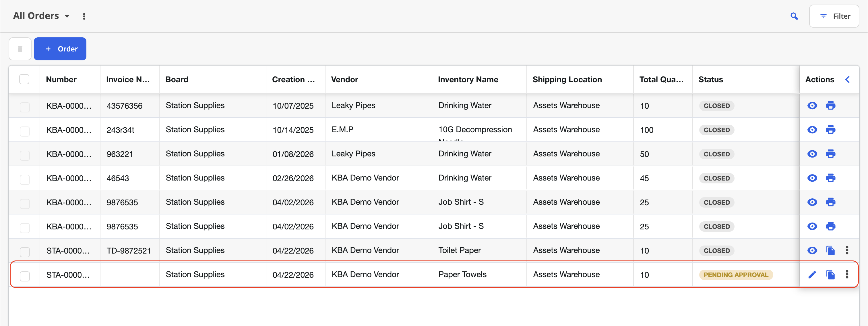Duplicate the Paper Towels order
The height and width of the screenshot is (326, 868).
tap(830, 274)
